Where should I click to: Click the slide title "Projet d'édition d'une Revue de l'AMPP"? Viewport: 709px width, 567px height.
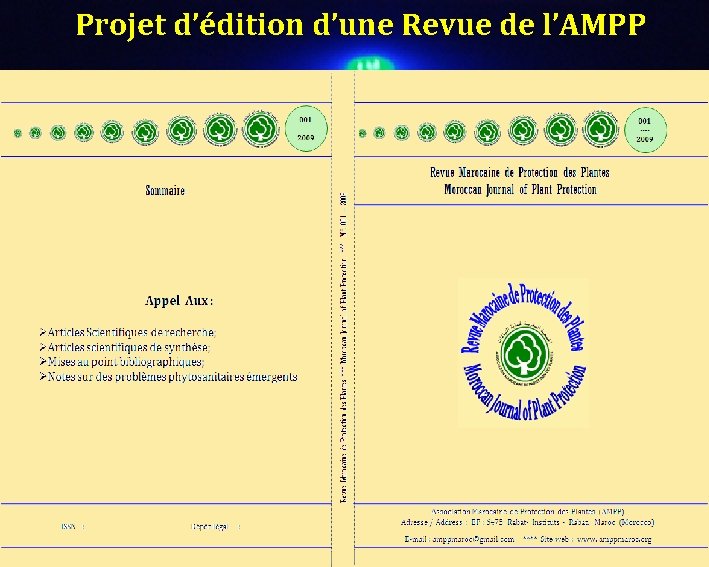[360, 25]
